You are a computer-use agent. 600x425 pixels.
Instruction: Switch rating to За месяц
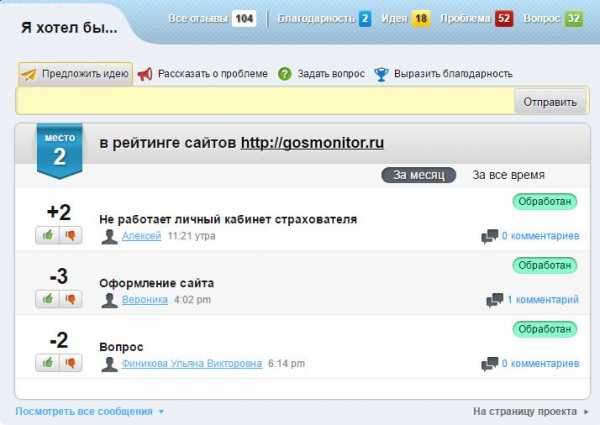tap(418, 175)
